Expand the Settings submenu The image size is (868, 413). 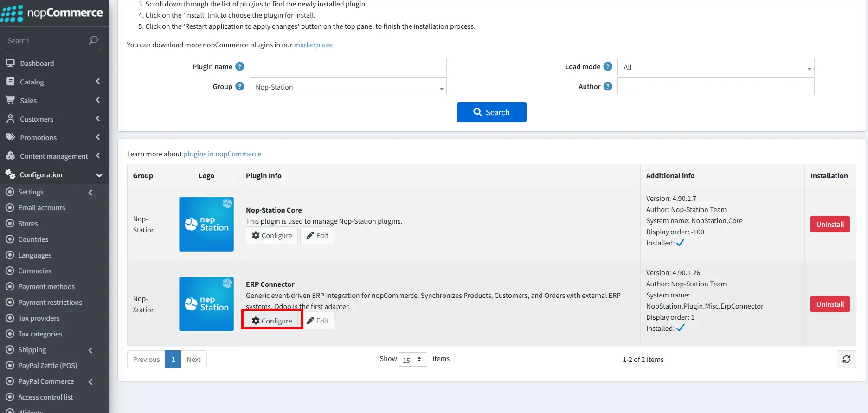(55, 192)
